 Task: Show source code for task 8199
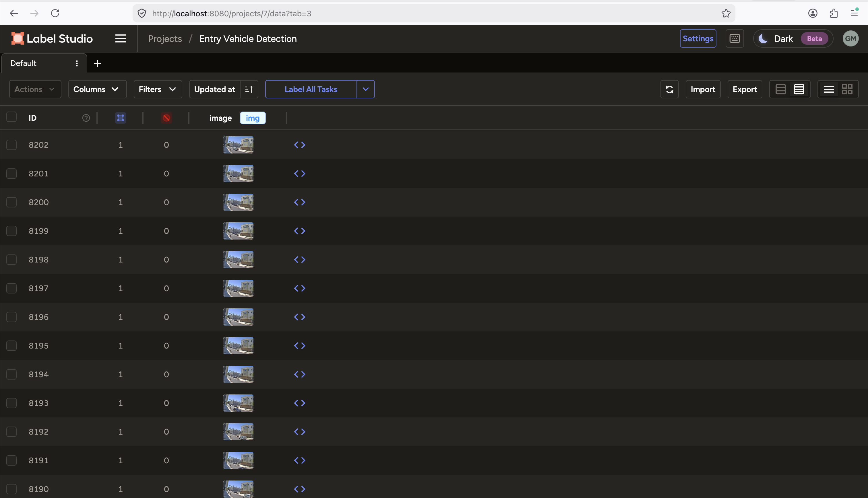299,231
